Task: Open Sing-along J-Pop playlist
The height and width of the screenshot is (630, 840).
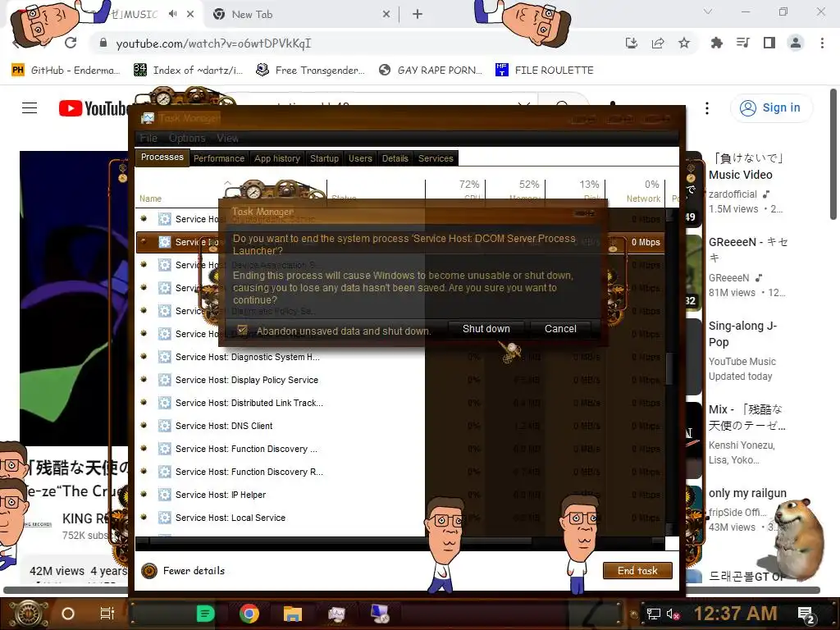Action: tap(742, 334)
